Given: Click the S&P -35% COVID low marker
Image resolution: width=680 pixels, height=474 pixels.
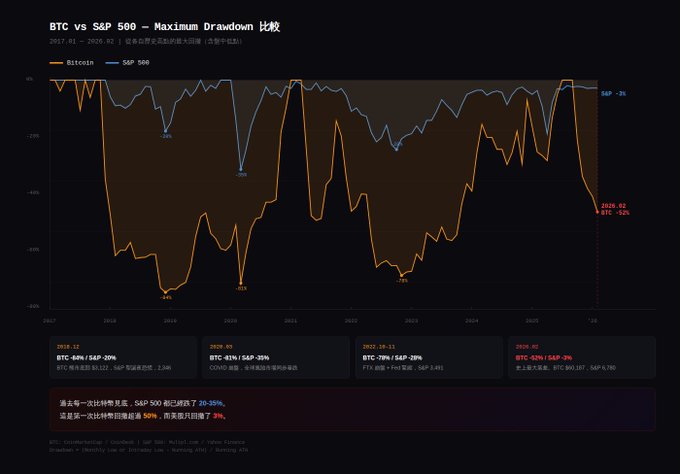Looking at the screenshot, I should [x=241, y=170].
